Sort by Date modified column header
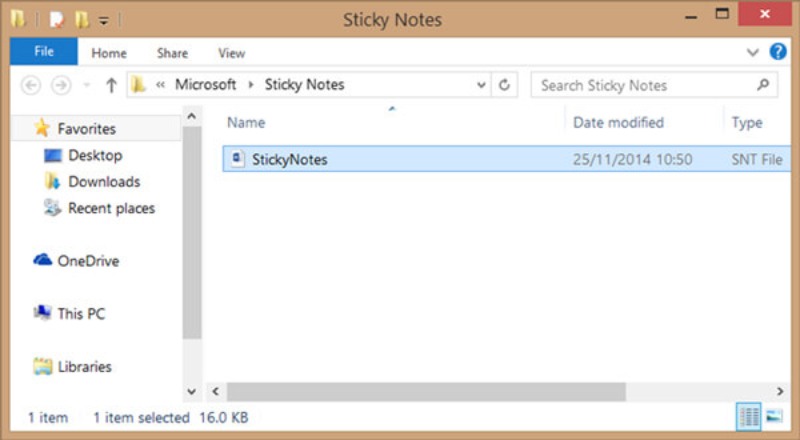This screenshot has height=440, width=800. (618, 122)
